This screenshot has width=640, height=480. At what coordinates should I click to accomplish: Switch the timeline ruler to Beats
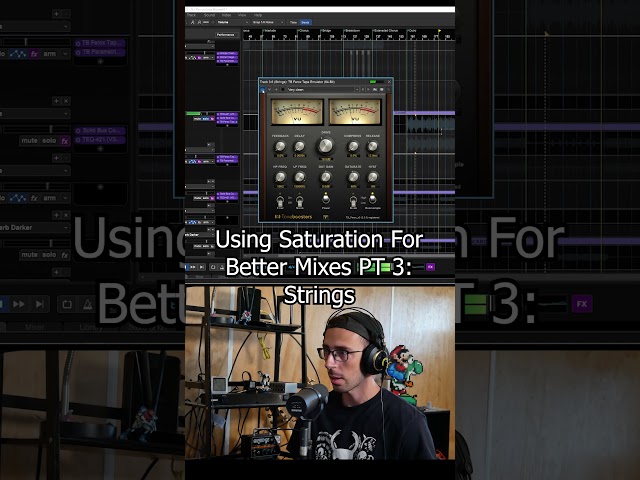[x=305, y=22]
